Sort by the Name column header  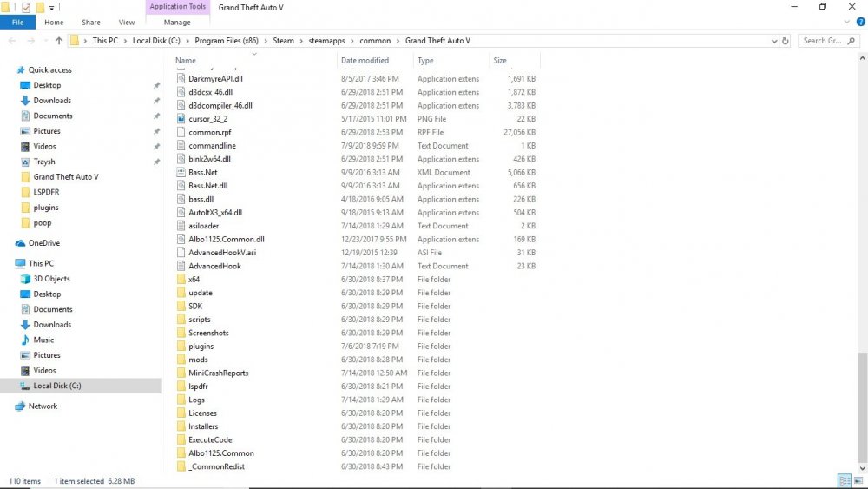(186, 60)
